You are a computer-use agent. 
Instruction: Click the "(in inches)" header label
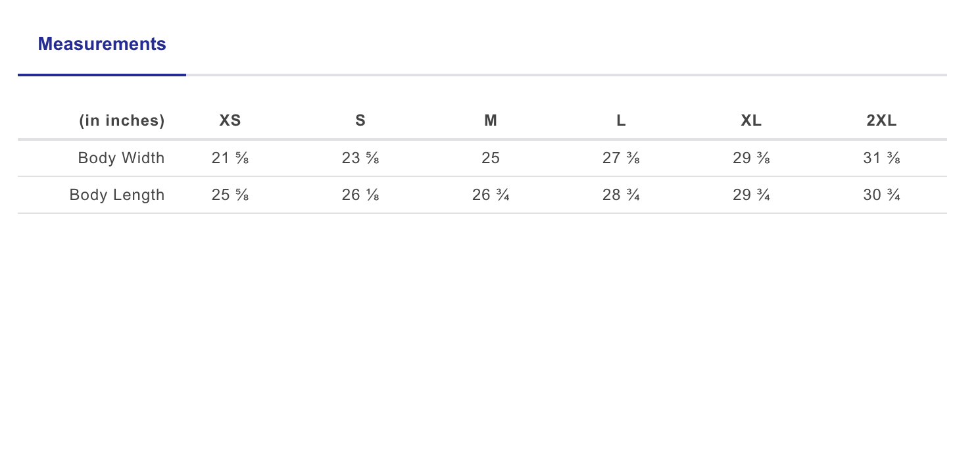point(122,121)
